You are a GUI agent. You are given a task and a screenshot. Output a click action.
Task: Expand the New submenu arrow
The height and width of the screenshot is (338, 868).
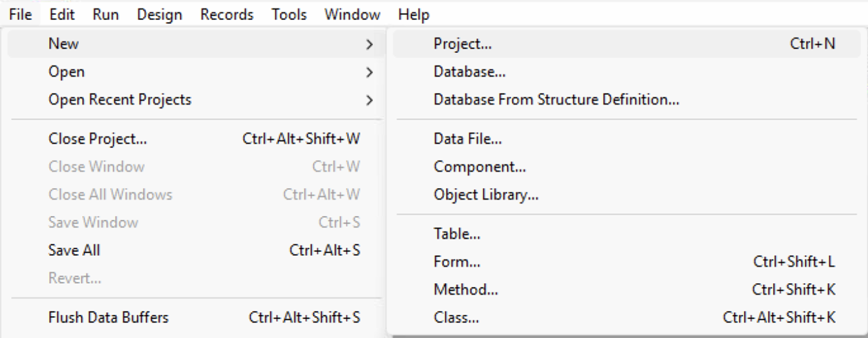pyautogui.click(x=369, y=45)
